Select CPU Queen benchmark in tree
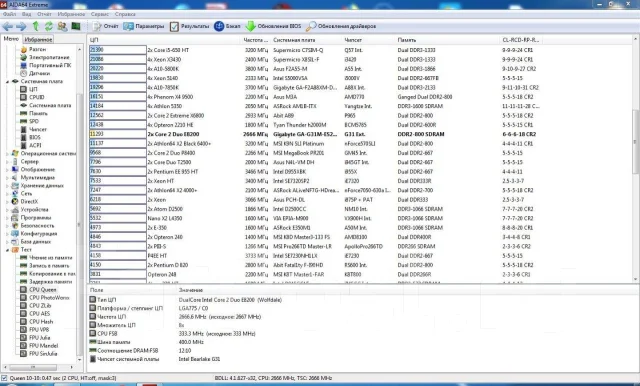The height and width of the screenshot is (386, 640). pos(42,290)
